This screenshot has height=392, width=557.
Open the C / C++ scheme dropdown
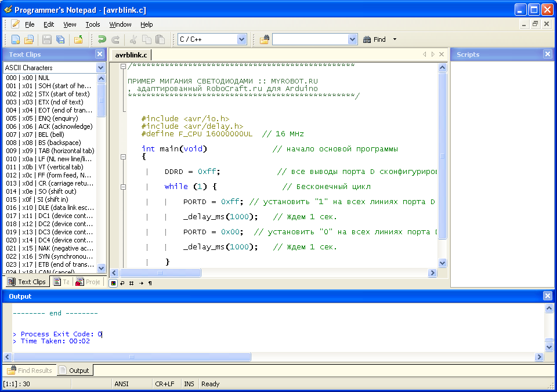242,39
